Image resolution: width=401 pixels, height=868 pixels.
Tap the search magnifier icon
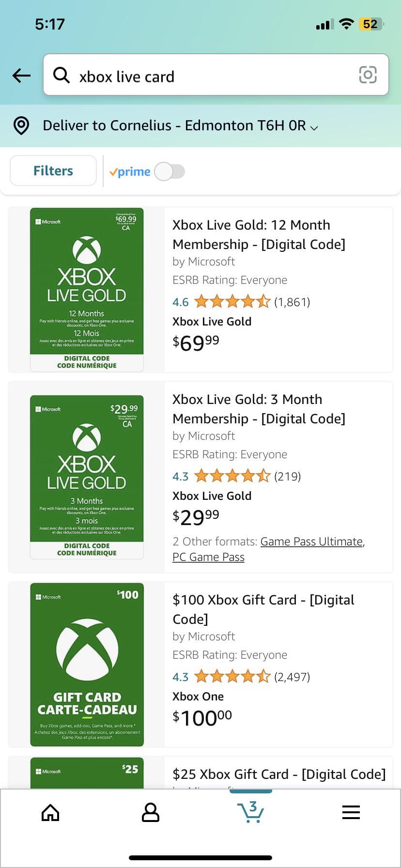pyautogui.click(x=62, y=75)
